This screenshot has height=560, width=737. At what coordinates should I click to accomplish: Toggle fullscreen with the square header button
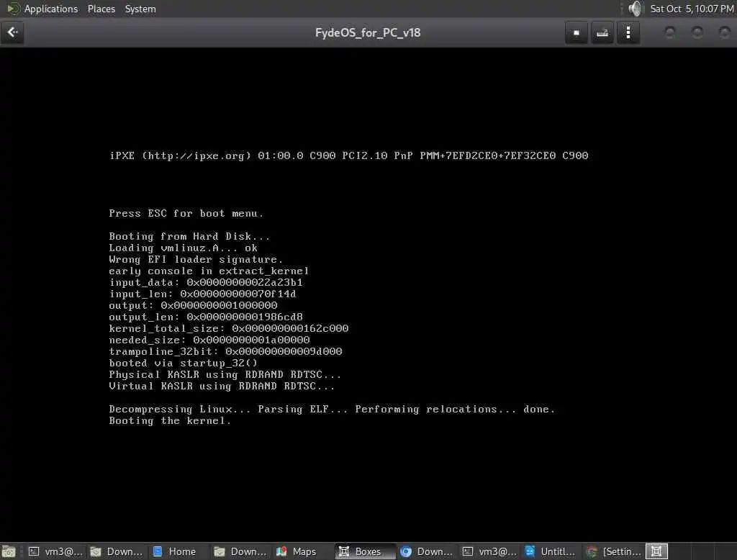pyautogui.click(x=577, y=33)
